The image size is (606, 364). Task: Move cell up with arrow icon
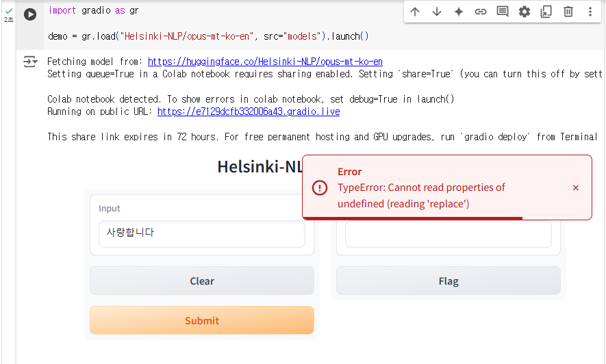click(415, 12)
